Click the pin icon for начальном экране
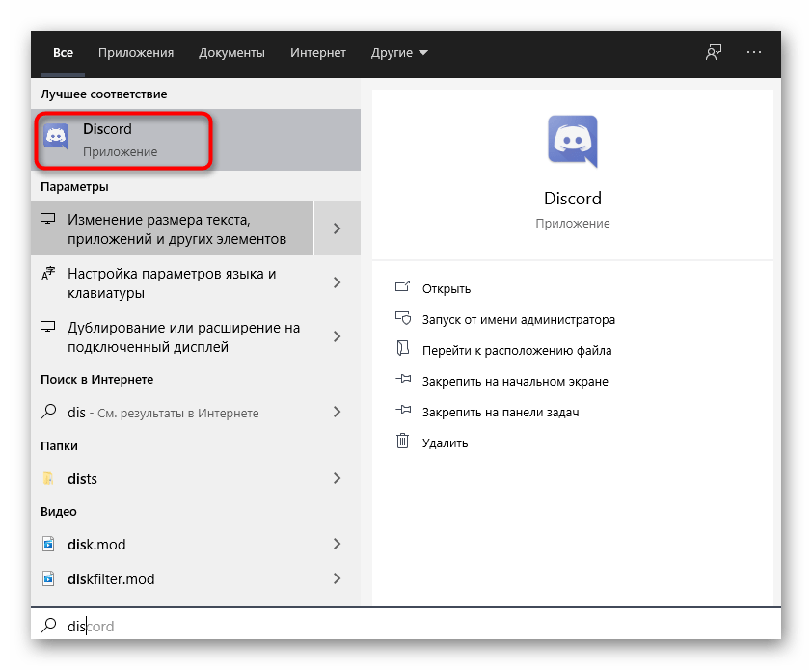This screenshot has height=670, width=812. click(x=403, y=379)
